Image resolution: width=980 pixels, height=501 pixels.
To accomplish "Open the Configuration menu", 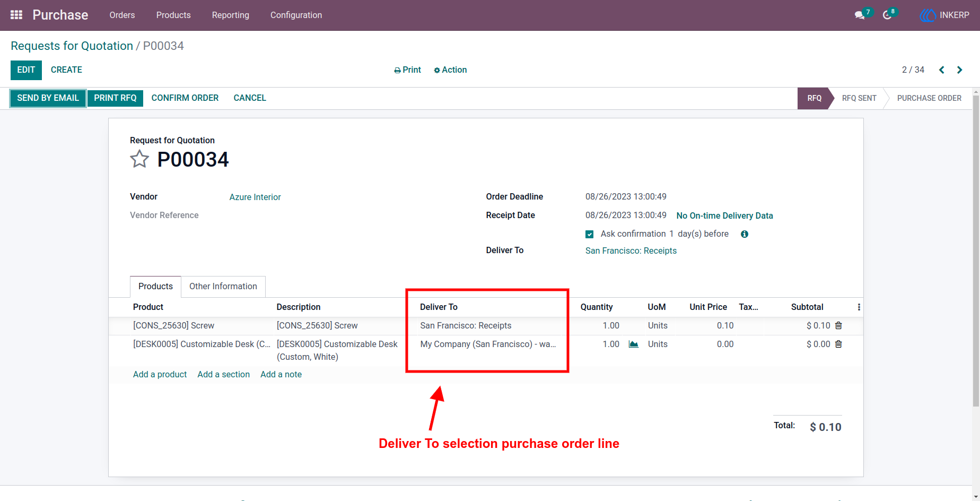I will (296, 15).
